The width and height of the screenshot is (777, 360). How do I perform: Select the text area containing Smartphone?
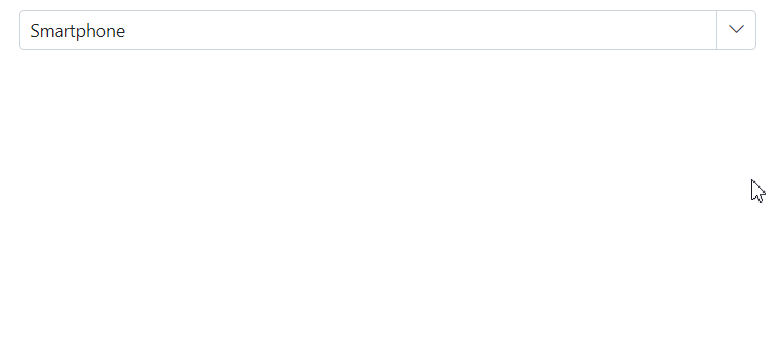click(x=368, y=30)
